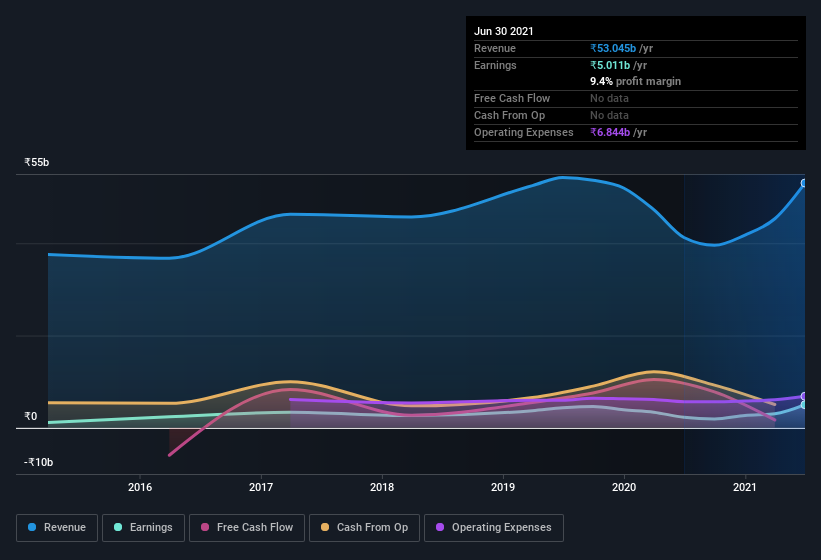Screen dimensions: 821x560
Task: Click the ₹0 y-axis label
Action: point(30,417)
